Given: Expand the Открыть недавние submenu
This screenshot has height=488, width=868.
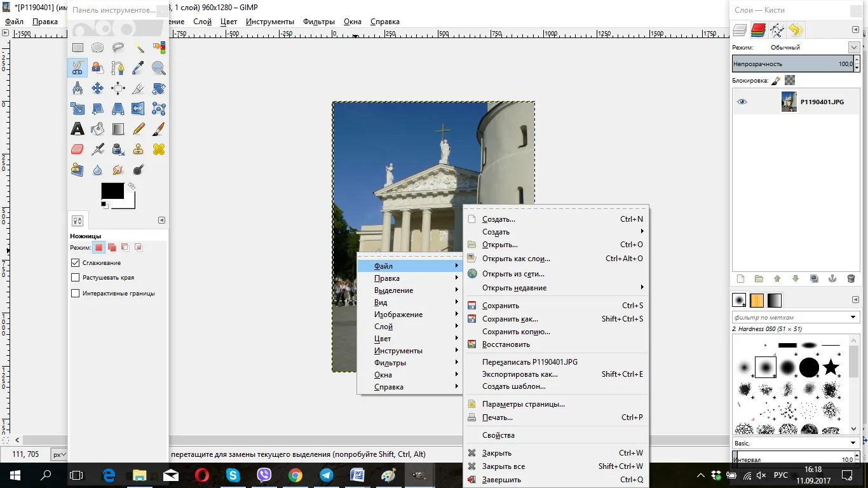Looking at the screenshot, I should tap(563, 288).
